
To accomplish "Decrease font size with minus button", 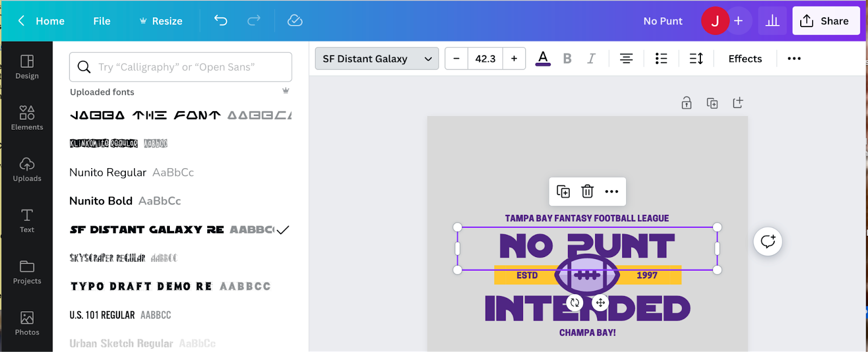I will coord(457,59).
